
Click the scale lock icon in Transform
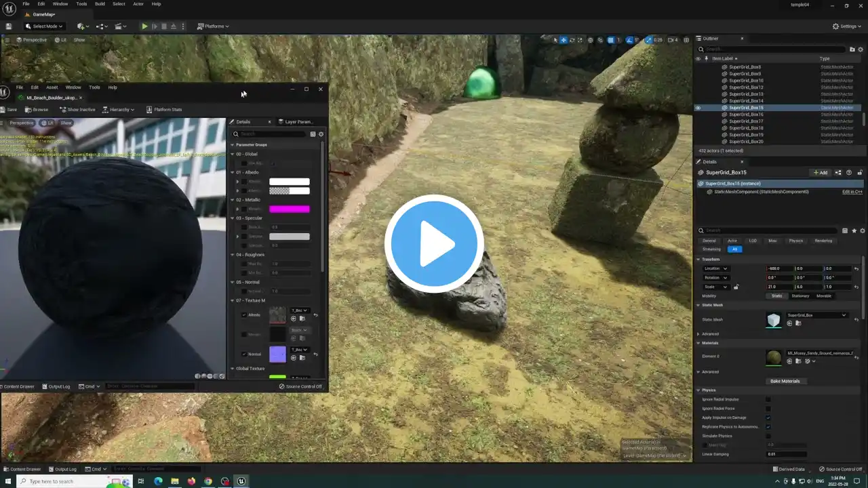click(x=736, y=287)
